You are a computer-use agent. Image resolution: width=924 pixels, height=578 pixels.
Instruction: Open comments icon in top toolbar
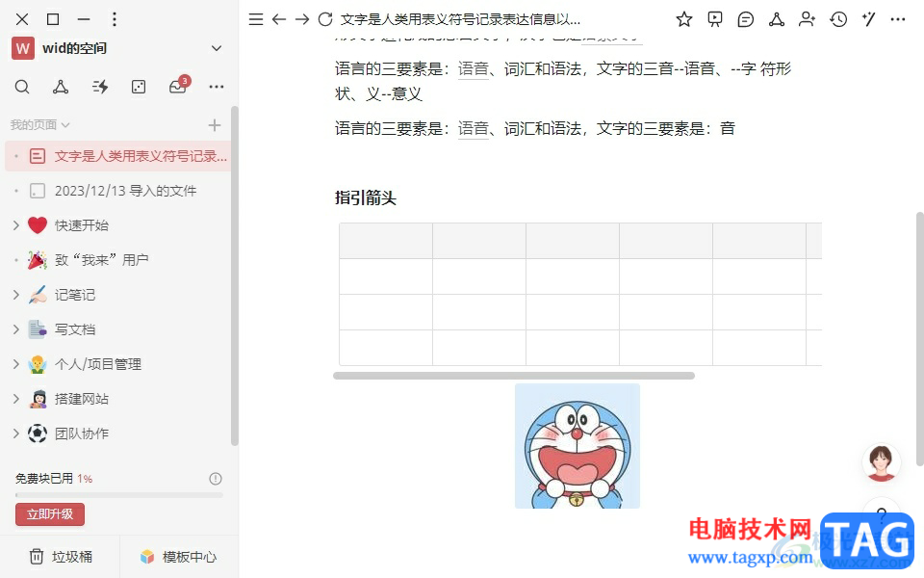coord(745,19)
